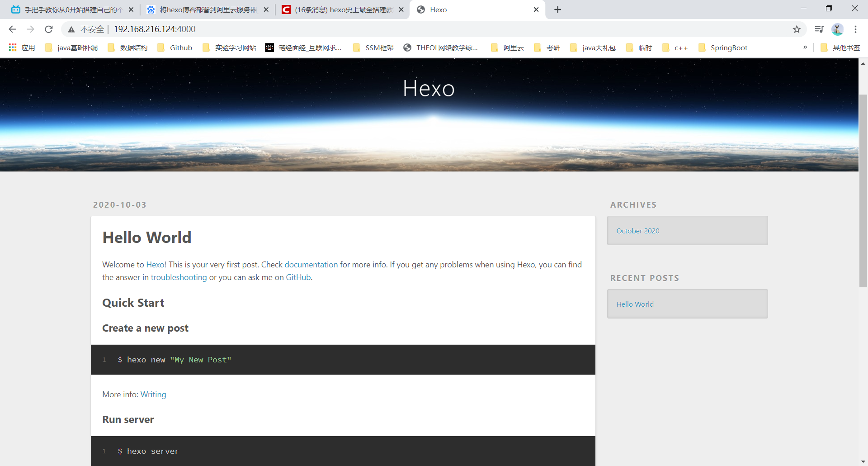The image size is (868, 466).
Task: Close the Baidu hexo deployment tab
Action: coord(266,10)
